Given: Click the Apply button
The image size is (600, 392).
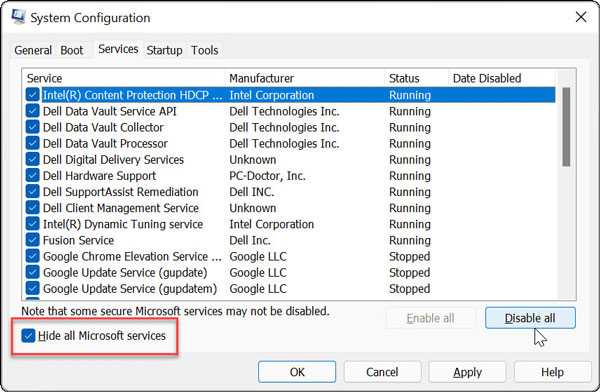Looking at the screenshot, I should (x=467, y=372).
